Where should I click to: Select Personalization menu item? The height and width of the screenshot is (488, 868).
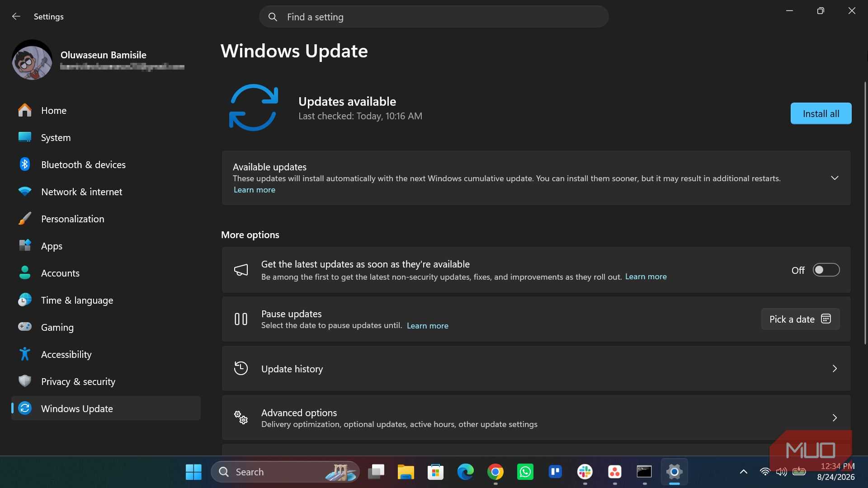pos(106,219)
